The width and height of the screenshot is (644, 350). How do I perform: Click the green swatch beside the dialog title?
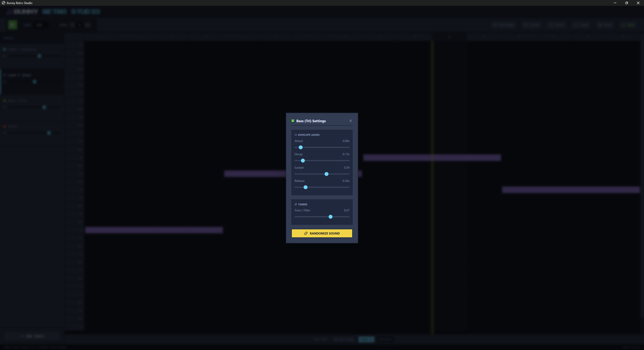pos(292,121)
